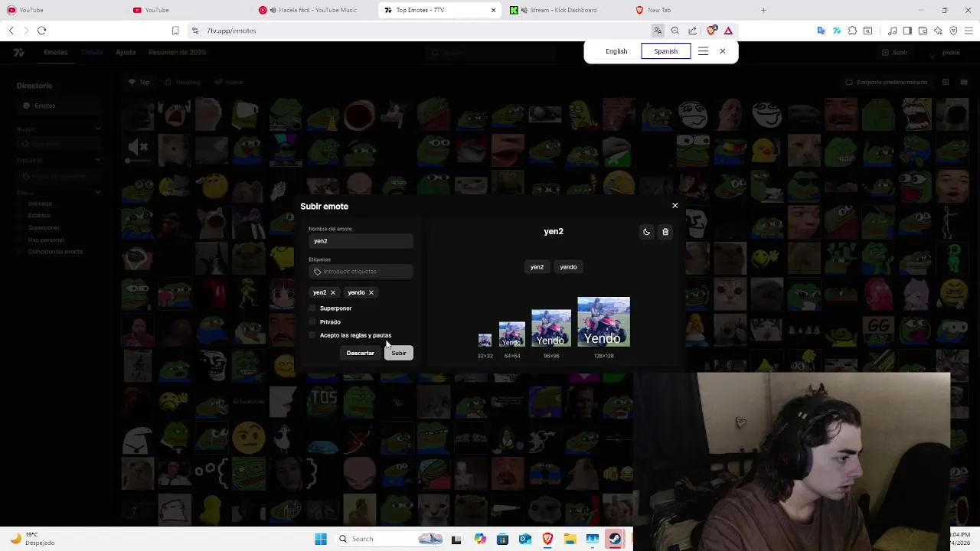The width and height of the screenshot is (980, 551).
Task: Focus the Introducir etiquetas tag field
Action: (x=361, y=272)
